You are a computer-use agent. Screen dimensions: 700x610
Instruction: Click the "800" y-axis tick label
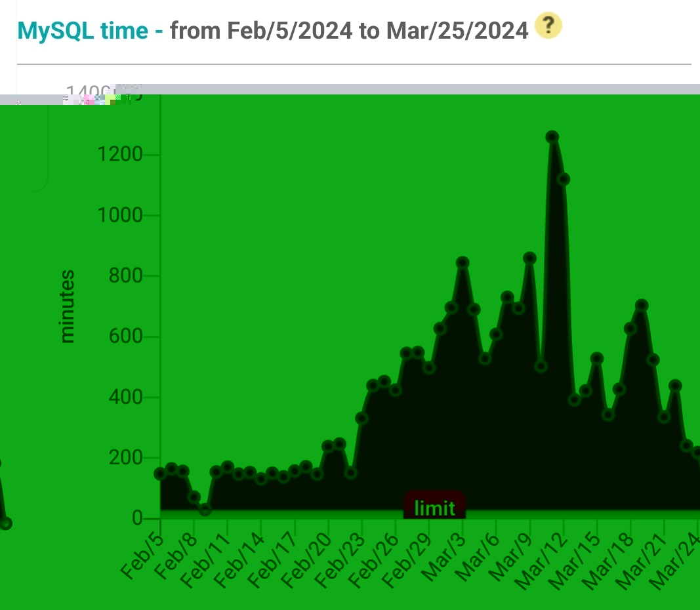(125, 275)
